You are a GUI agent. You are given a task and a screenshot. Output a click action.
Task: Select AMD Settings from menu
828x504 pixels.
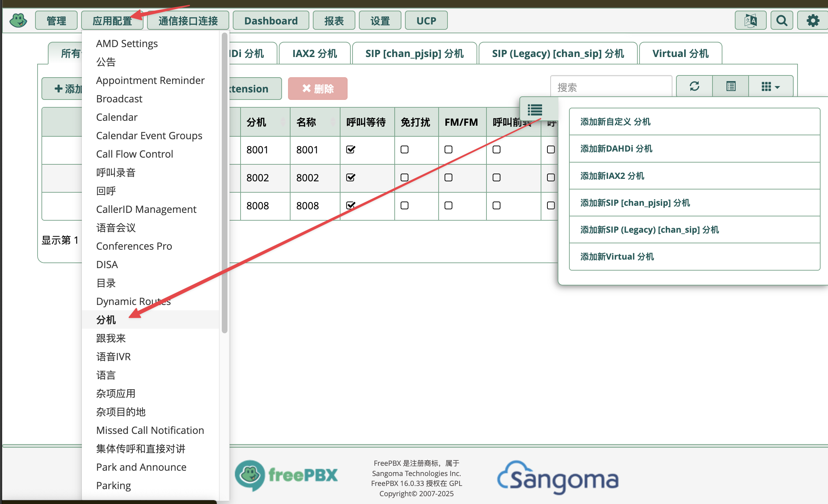151,43
